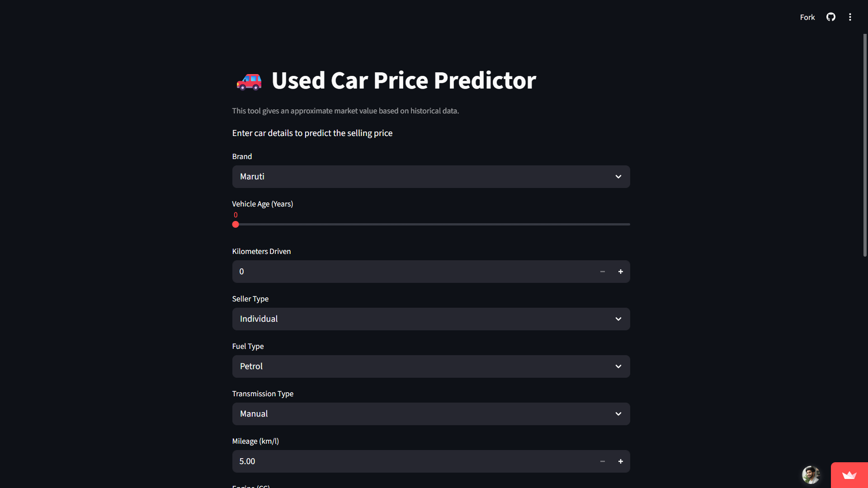Decrease Mileage using the minus icon

[602, 461]
